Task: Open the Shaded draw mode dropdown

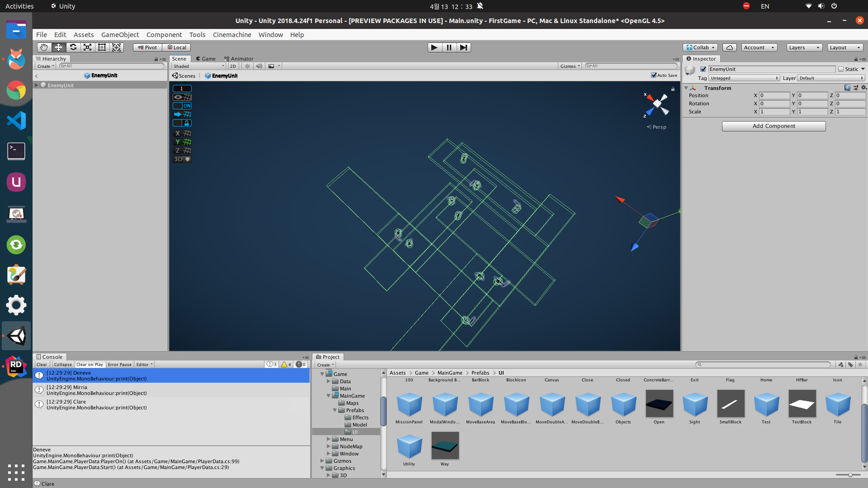Action: coord(198,66)
